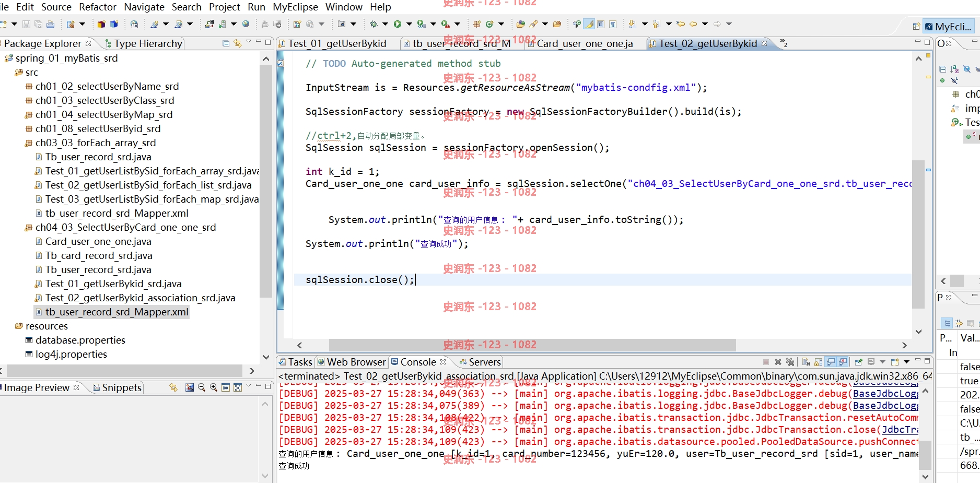The height and width of the screenshot is (483, 980).
Task: Toggle Link with Editor in Package Explorer
Action: click(x=238, y=43)
